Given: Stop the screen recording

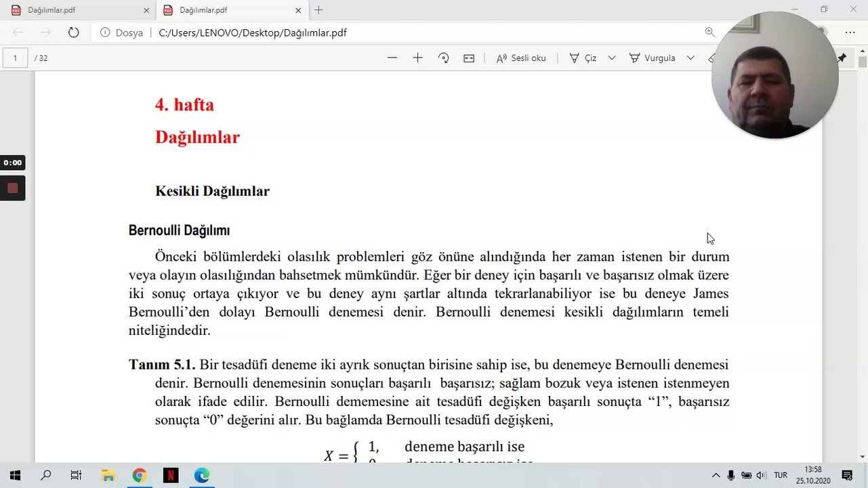Looking at the screenshot, I should click(x=12, y=188).
